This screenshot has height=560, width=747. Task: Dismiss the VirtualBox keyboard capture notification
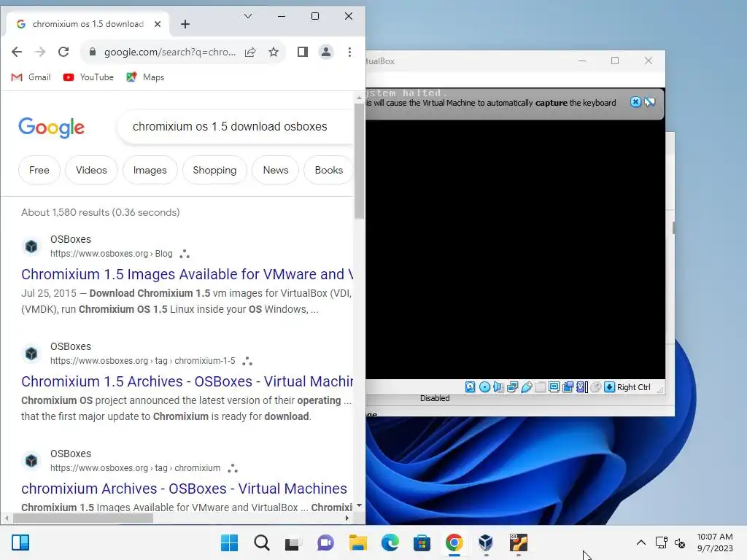[635, 102]
